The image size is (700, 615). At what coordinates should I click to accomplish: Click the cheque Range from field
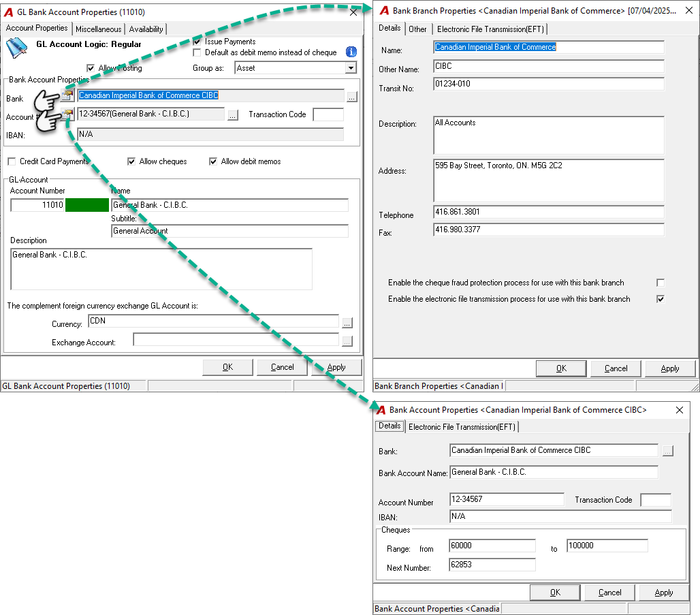pos(492,546)
